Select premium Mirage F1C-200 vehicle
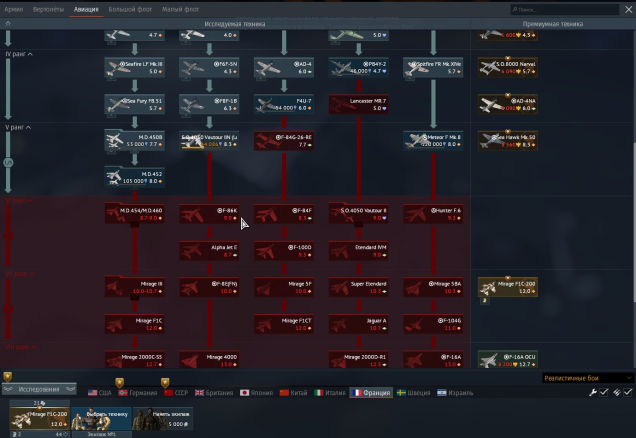 coord(509,287)
